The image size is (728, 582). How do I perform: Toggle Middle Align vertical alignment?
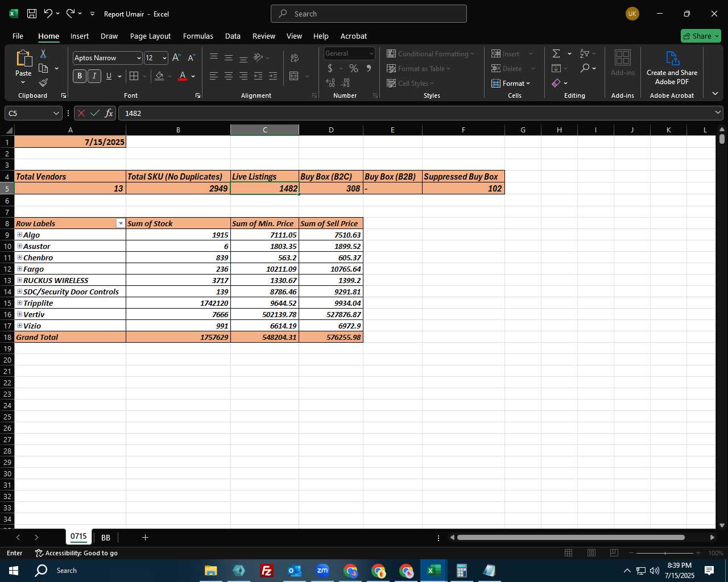229,58
